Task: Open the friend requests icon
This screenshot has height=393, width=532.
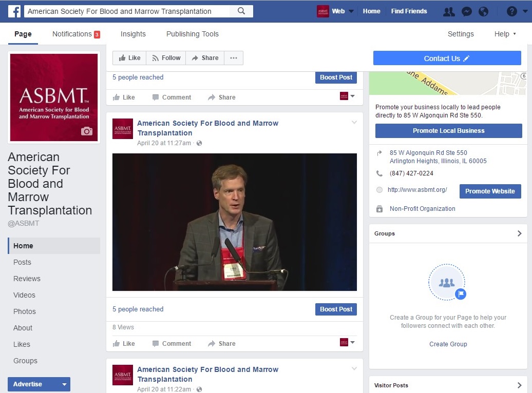Action: 448,11
